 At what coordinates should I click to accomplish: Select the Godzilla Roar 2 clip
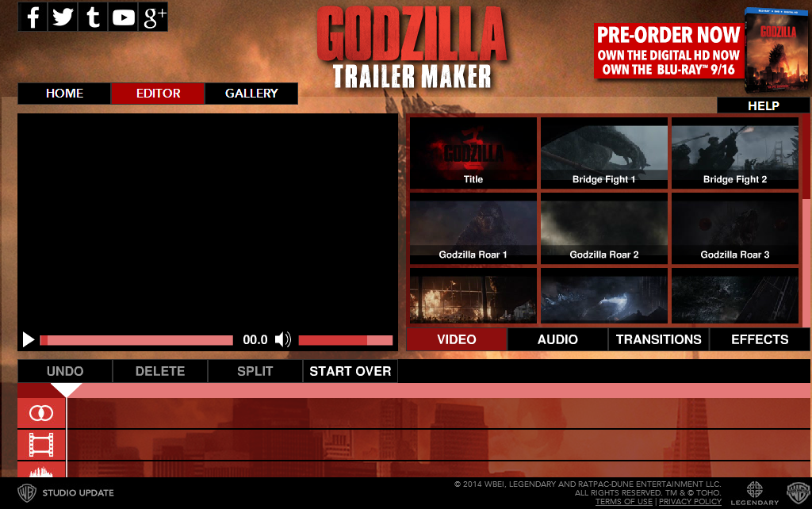pyautogui.click(x=603, y=228)
